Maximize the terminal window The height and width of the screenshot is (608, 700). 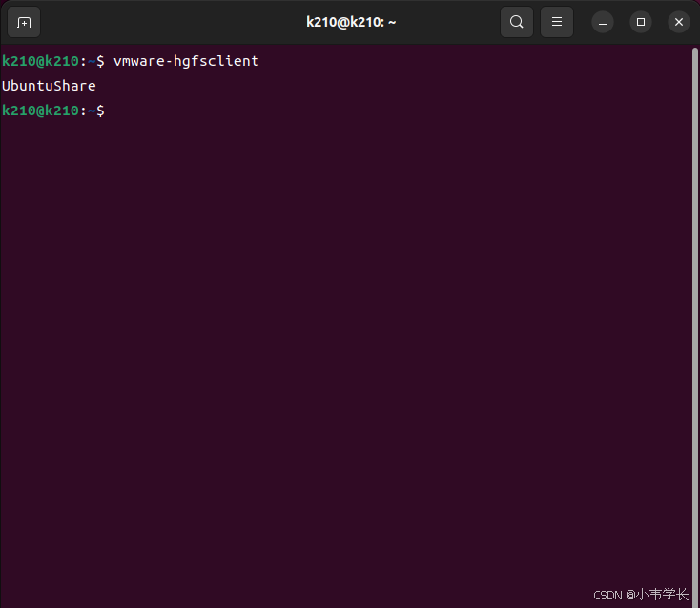pyautogui.click(x=641, y=22)
